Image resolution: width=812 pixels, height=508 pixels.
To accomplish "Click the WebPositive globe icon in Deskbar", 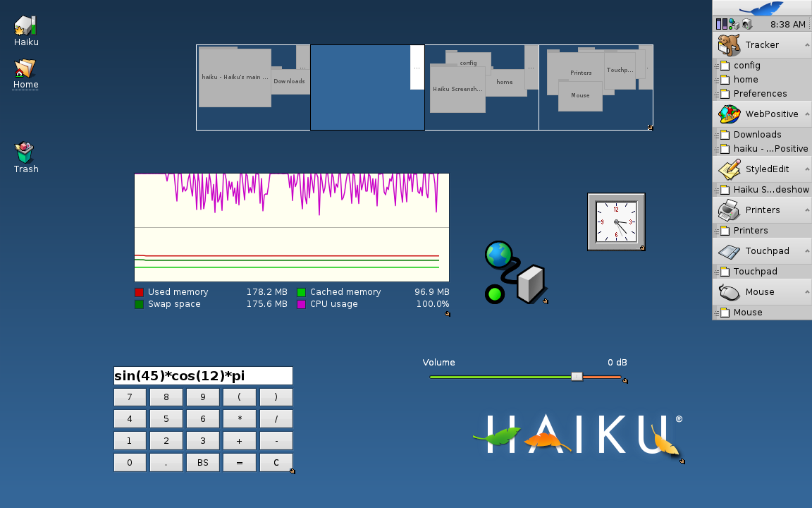I will [729, 114].
